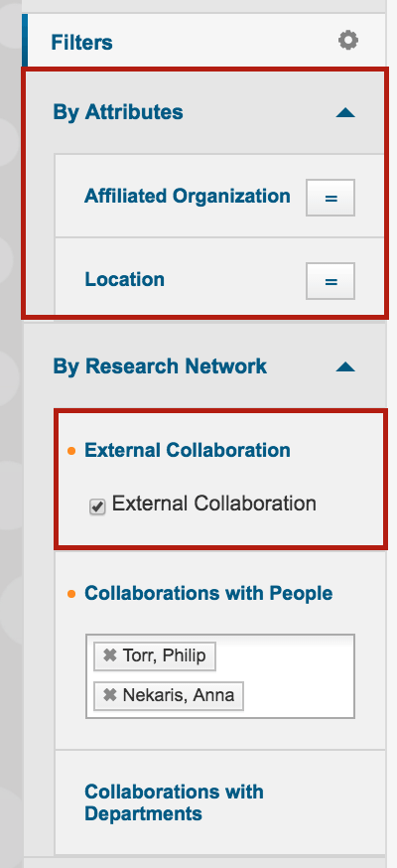Expand the Collaborations with Departments filter

(x=174, y=802)
